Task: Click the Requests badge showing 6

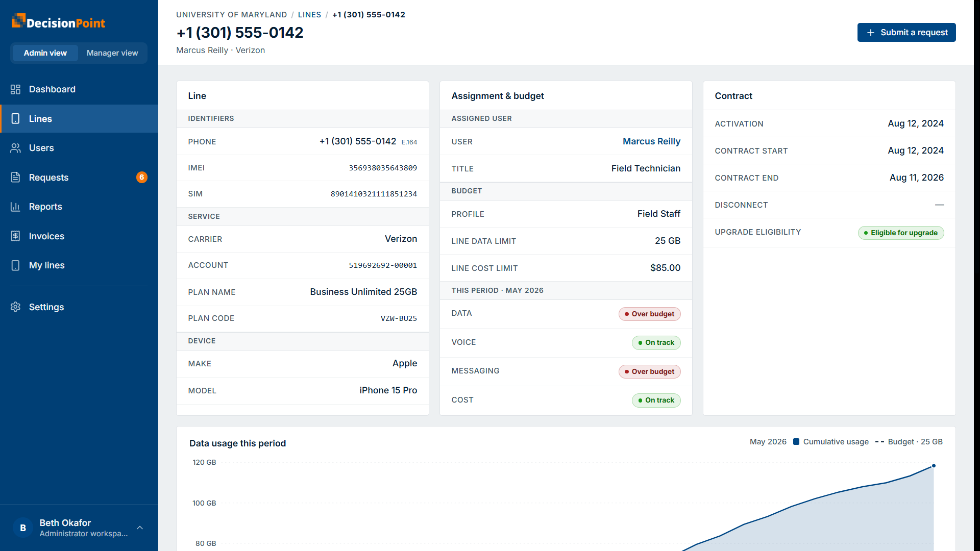Action: pyautogui.click(x=142, y=178)
